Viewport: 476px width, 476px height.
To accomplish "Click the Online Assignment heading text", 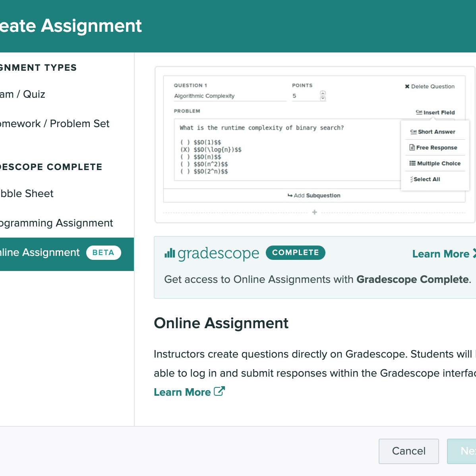I will (221, 323).
